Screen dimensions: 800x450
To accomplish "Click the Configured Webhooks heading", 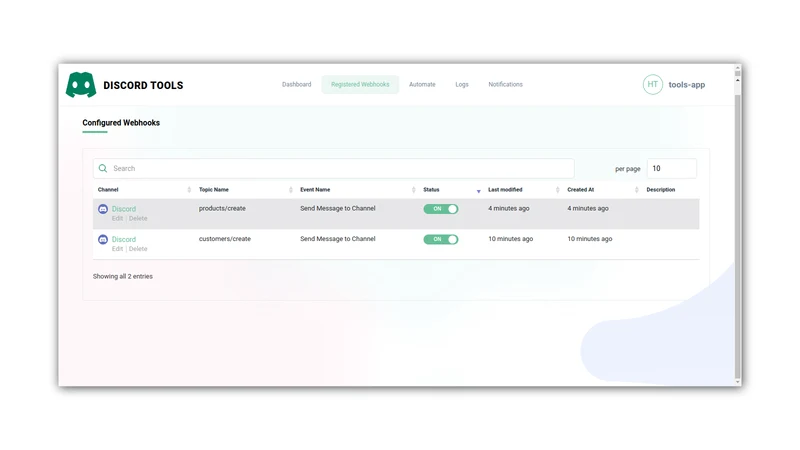I will point(121,122).
